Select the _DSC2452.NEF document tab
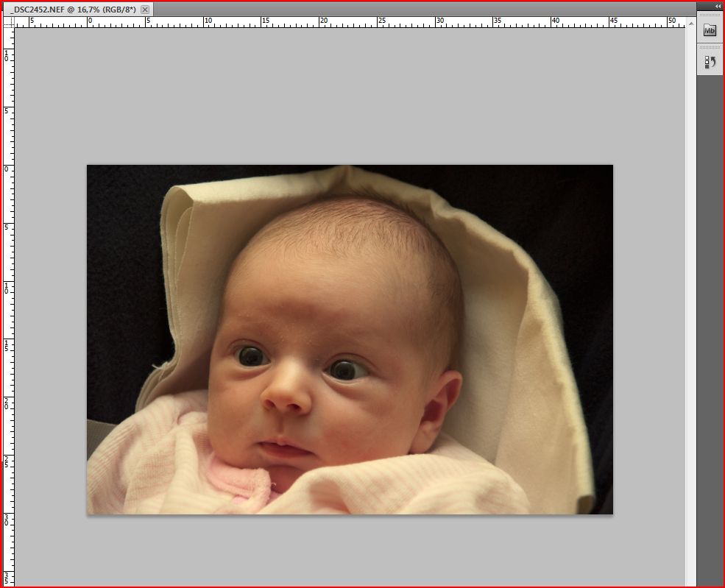The image size is (725, 588). point(74,10)
